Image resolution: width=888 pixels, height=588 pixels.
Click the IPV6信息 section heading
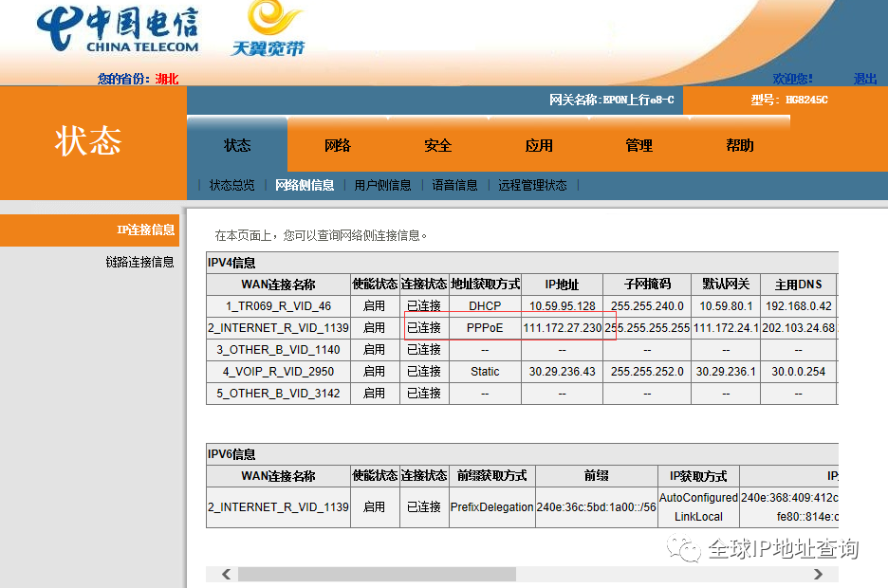point(231,454)
